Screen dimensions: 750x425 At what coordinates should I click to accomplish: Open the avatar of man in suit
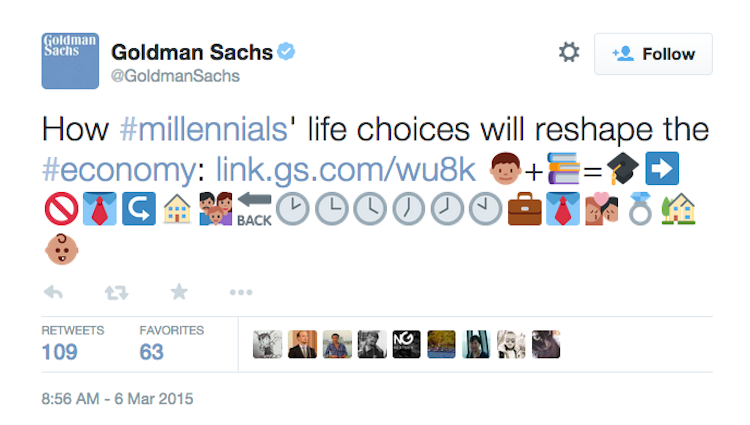click(x=302, y=344)
